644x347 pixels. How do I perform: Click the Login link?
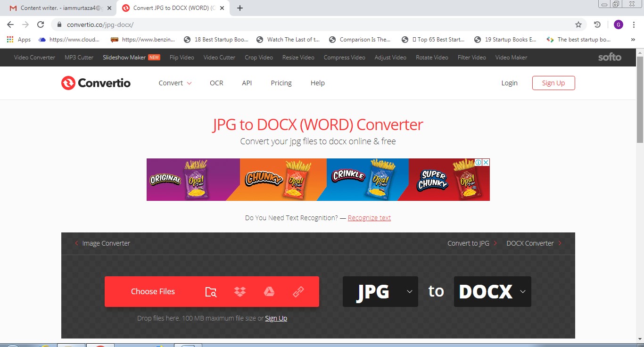click(x=509, y=83)
